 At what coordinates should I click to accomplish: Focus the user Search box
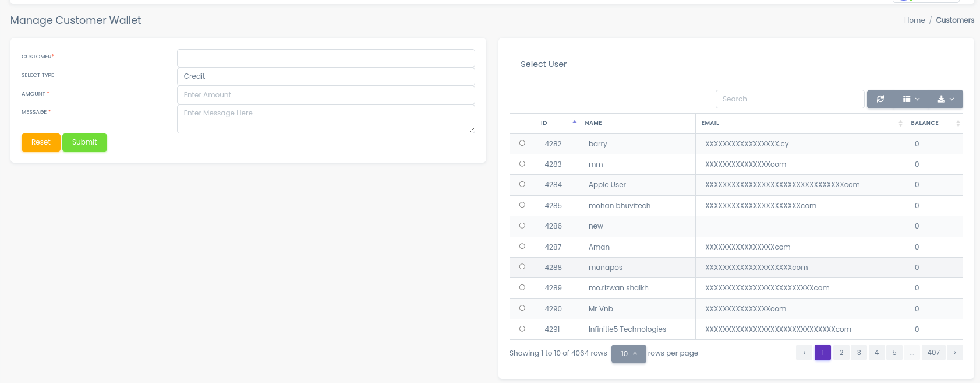[790, 99]
